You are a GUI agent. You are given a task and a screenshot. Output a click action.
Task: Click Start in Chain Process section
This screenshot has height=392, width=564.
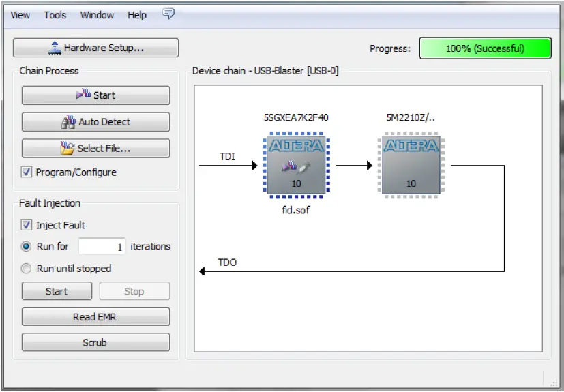(x=95, y=95)
